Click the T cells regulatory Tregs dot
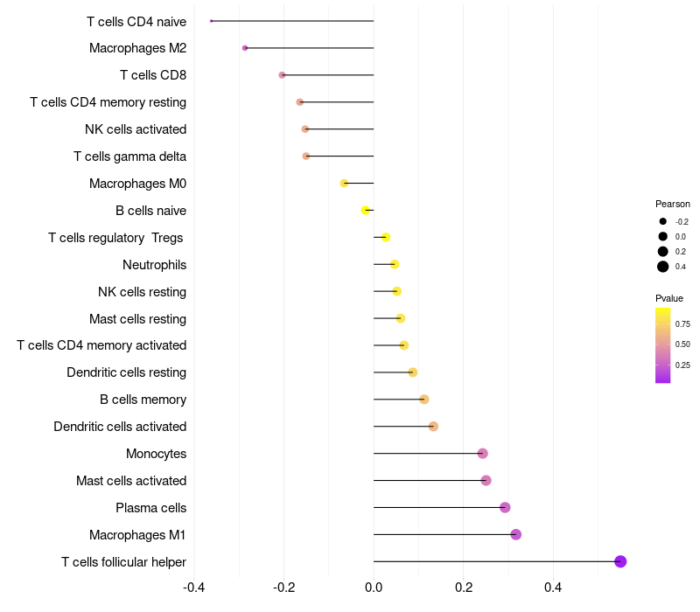The image size is (700, 612). (386, 237)
